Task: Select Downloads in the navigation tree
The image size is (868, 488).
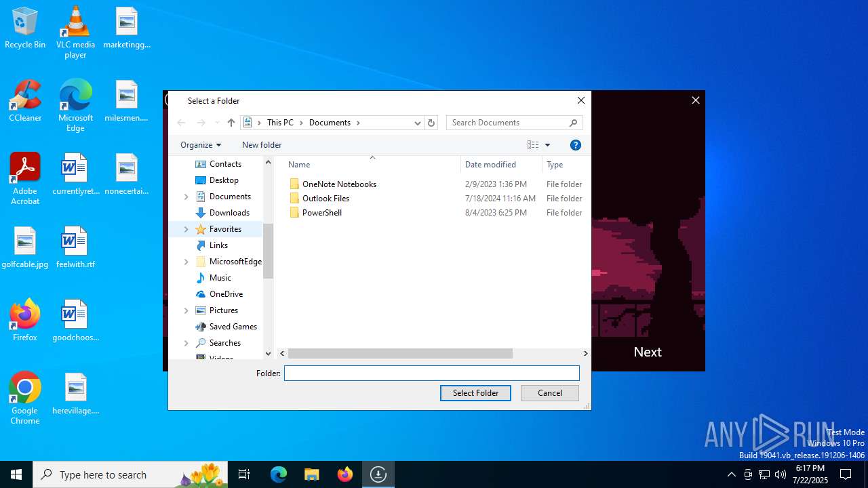Action: coord(229,213)
